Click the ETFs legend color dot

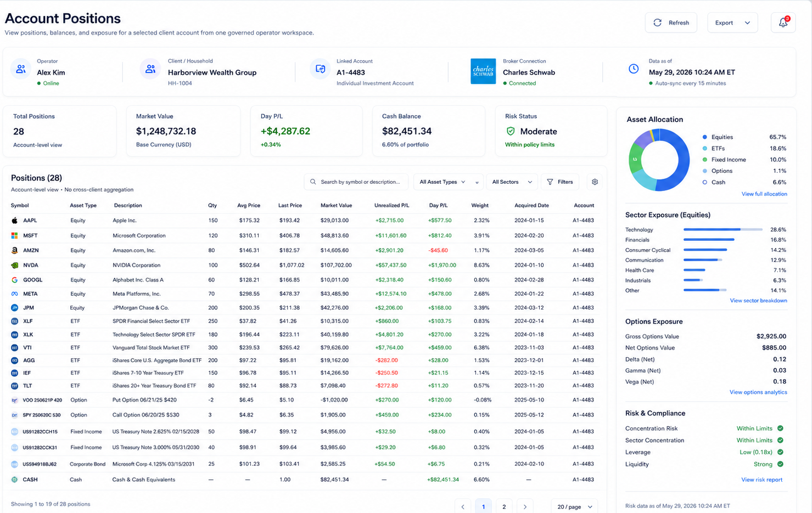pyautogui.click(x=705, y=148)
